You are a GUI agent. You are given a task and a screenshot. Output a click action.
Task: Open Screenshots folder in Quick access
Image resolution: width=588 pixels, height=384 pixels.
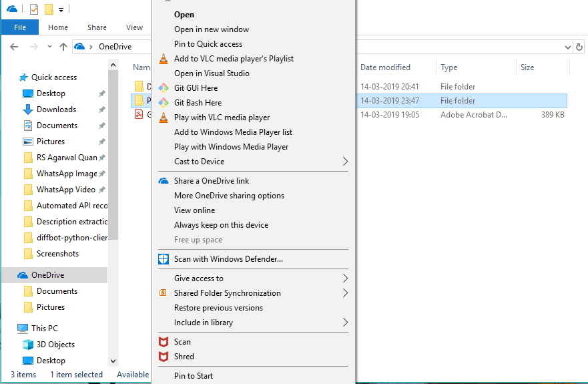(x=57, y=254)
